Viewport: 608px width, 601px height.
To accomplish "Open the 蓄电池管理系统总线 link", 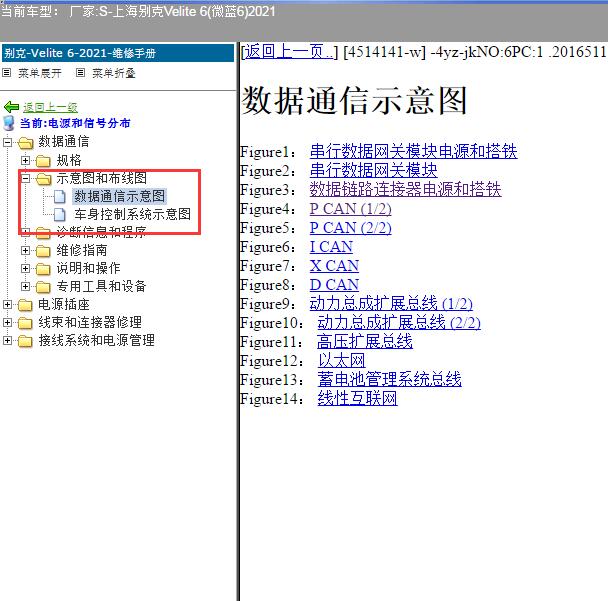I will tap(389, 379).
